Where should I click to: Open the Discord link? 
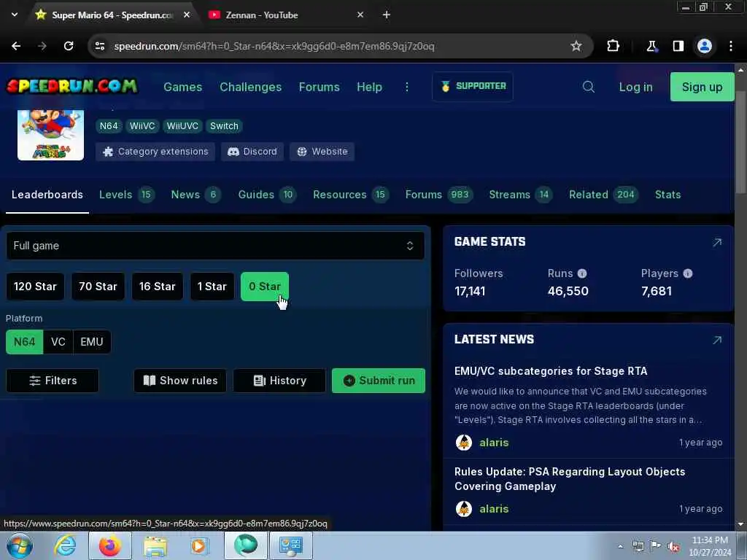click(x=252, y=152)
